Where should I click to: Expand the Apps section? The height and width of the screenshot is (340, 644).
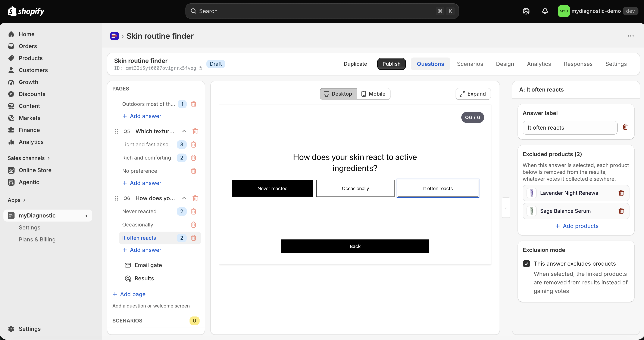(16, 200)
